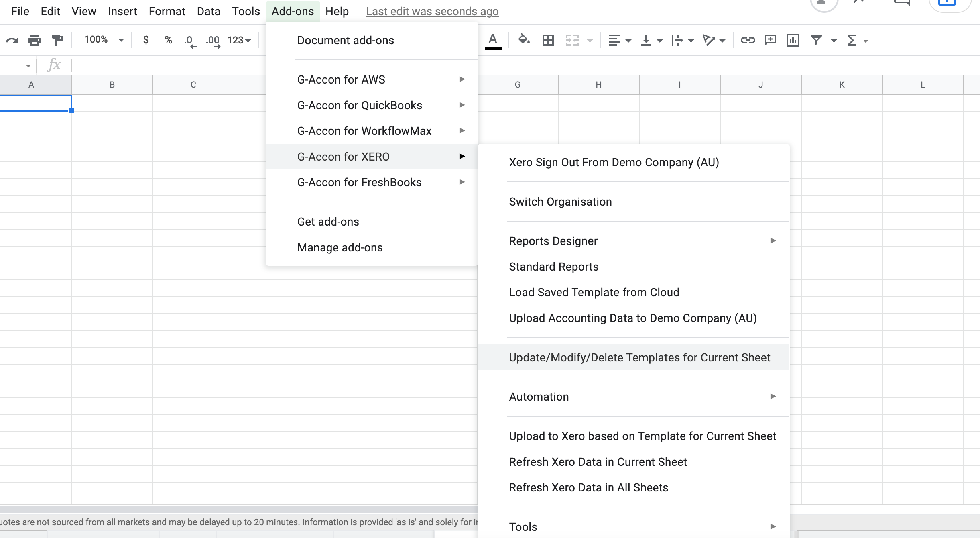
Task: Open the merge cells dropdown arrow
Action: [x=590, y=41]
